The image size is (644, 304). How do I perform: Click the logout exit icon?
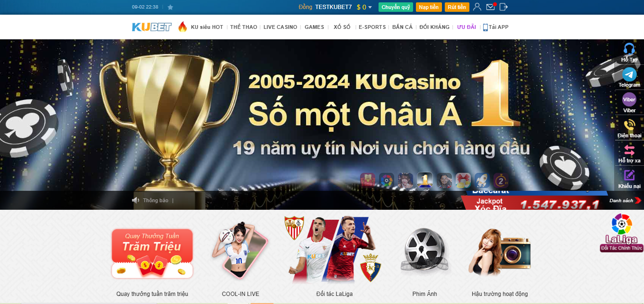[x=503, y=7]
